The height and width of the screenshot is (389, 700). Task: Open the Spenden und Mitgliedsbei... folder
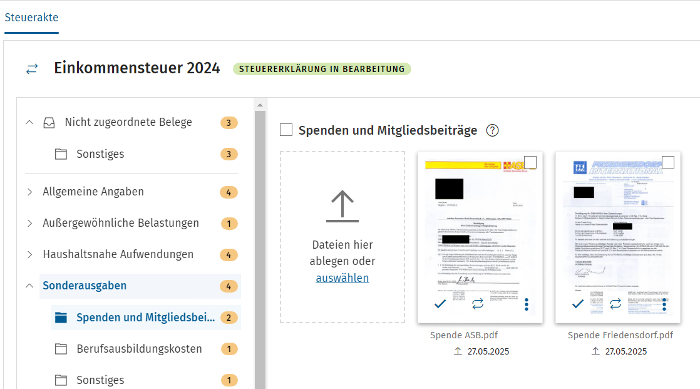146,318
